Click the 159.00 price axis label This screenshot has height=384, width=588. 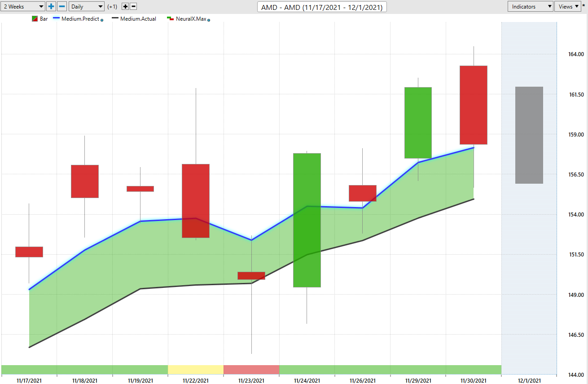[576, 135]
